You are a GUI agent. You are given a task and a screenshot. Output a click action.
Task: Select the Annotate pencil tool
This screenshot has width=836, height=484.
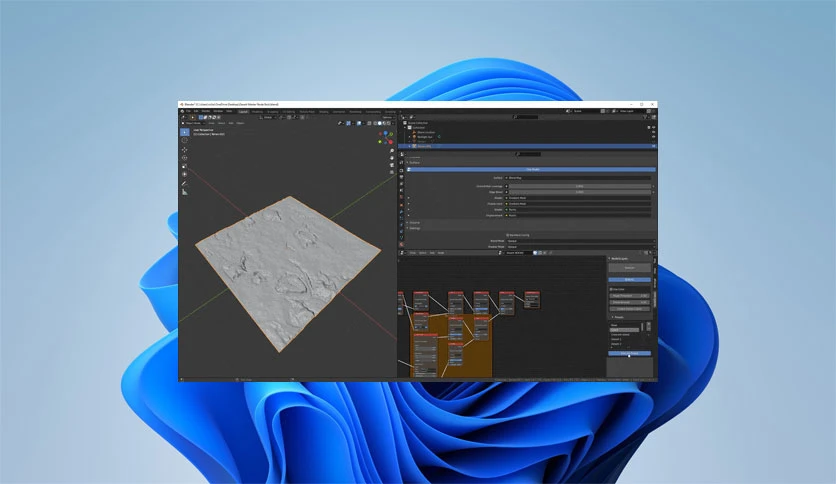click(x=184, y=183)
